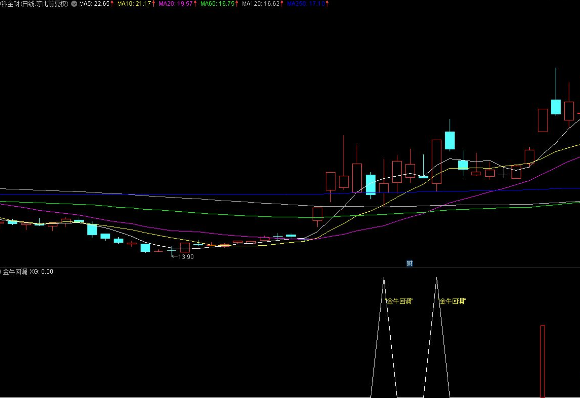Click the sub-indicator name label with XG value
The width and height of the screenshot is (580, 398).
(28, 272)
